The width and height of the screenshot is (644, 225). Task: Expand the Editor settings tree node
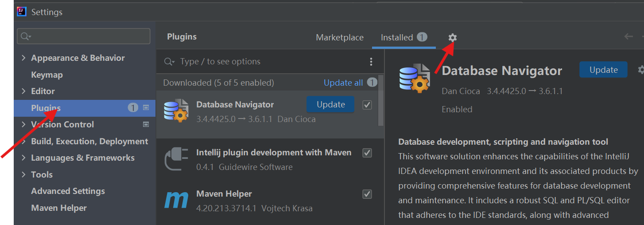pos(23,91)
